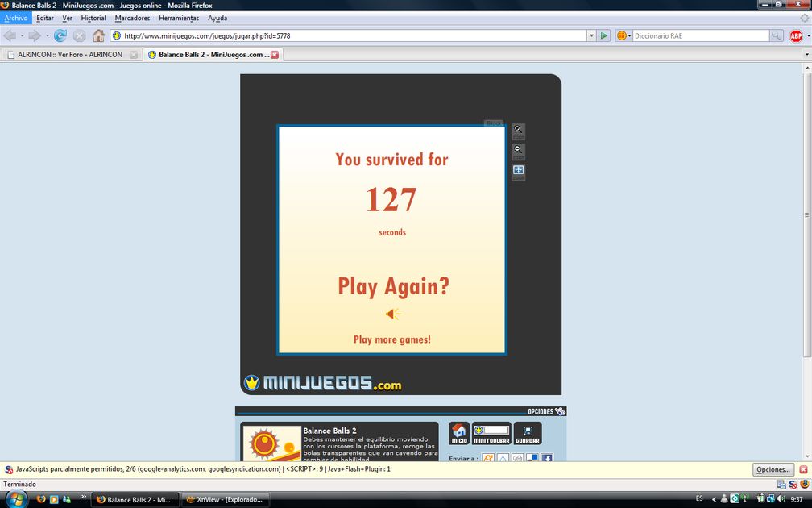This screenshot has height=508, width=812.
Task: Switch to the ALRINCON Ver Foro tab
Action: tap(72, 55)
